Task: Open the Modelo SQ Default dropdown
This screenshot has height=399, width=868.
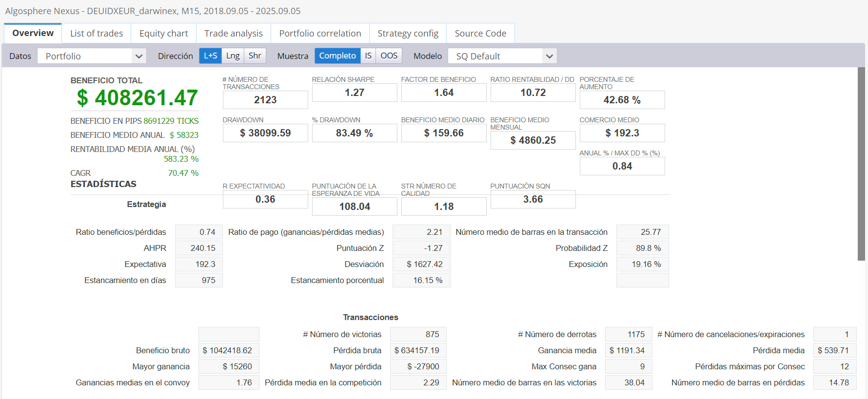Action: tap(502, 56)
